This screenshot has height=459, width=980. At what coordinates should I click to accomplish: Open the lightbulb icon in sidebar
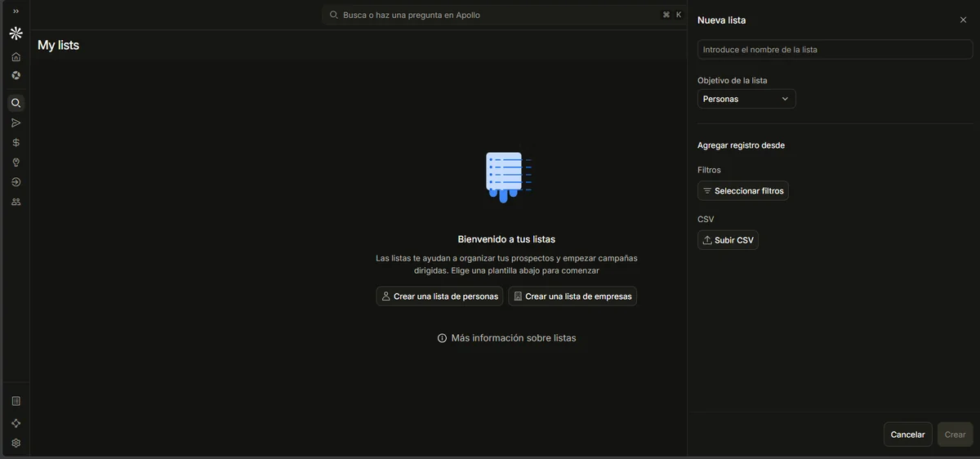coord(16,163)
